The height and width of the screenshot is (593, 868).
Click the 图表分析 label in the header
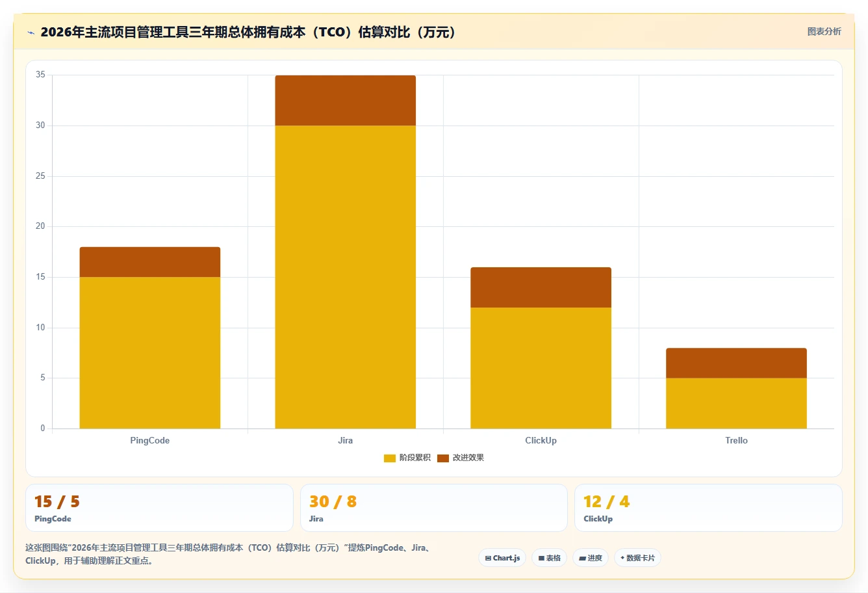[824, 31]
